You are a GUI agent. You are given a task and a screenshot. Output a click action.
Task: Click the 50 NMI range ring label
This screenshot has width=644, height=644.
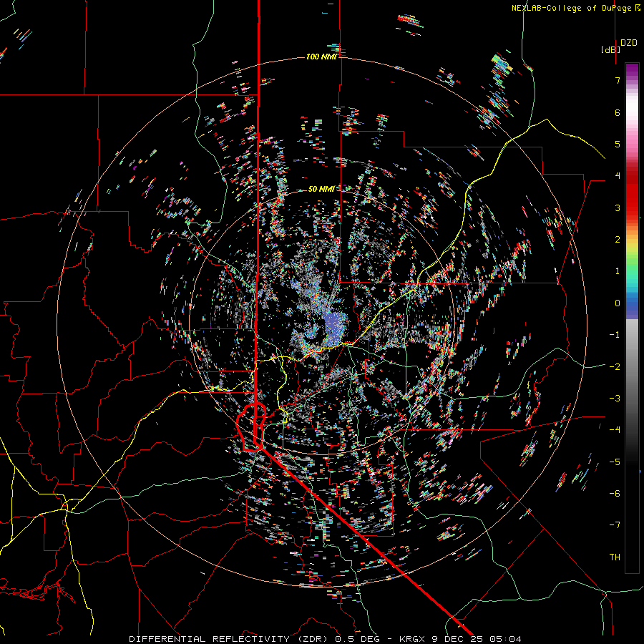321,189
